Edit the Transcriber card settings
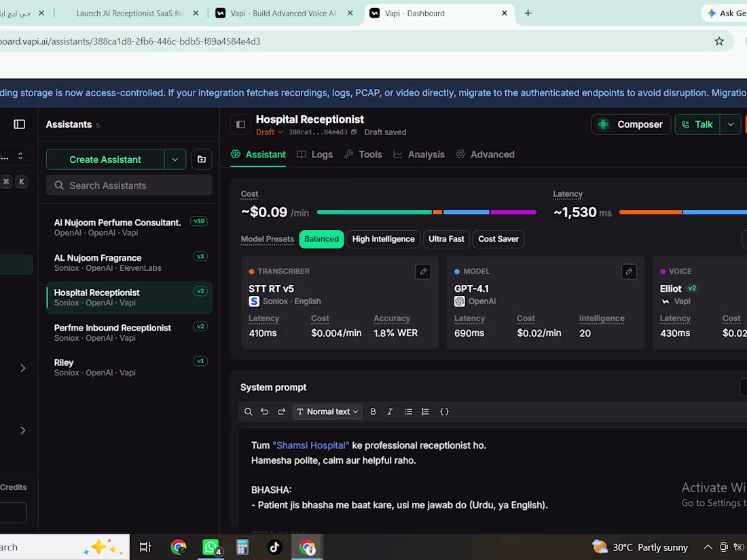Image resolution: width=747 pixels, height=560 pixels. [x=423, y=272]
